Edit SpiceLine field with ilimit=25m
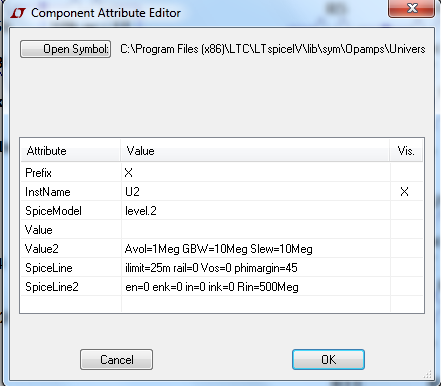This screenshot has width=441, height=386. tap(256, 267)
